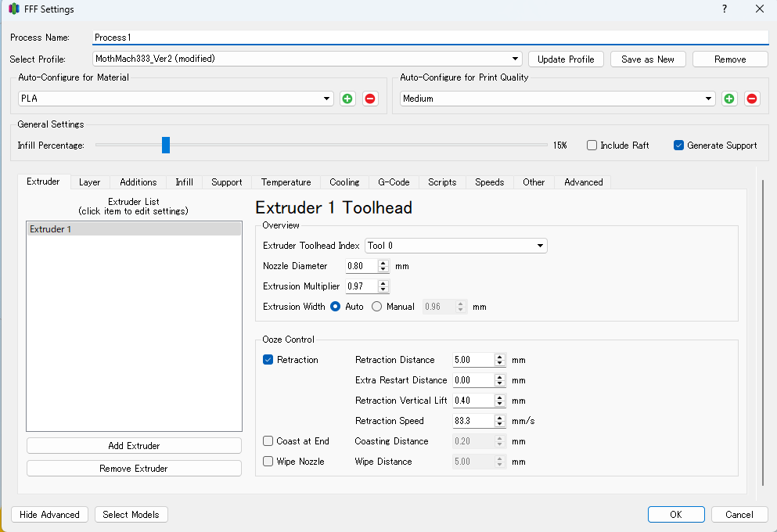Click the Retraction Vertical Lift stepper
This screenshot has height=532, width=777.
[x=500, y=401]
